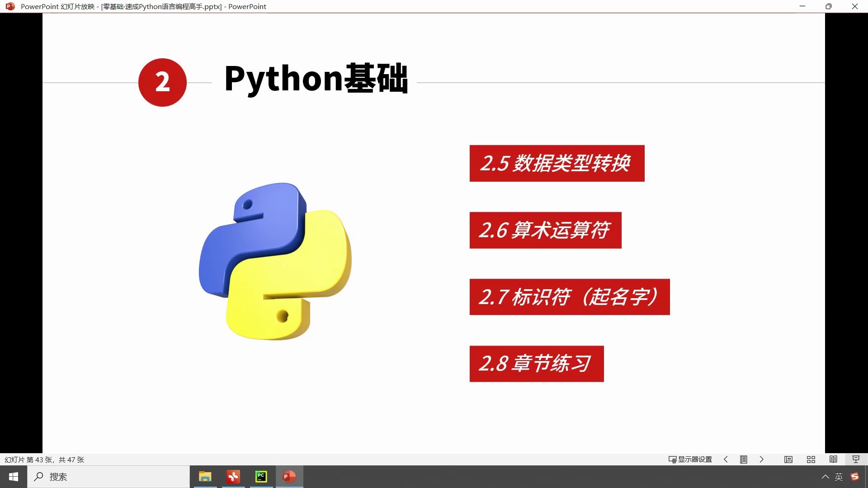Screen dimensions: 868x488
Task: Restore down the PowerPoint window
Action: coord(828,6)
